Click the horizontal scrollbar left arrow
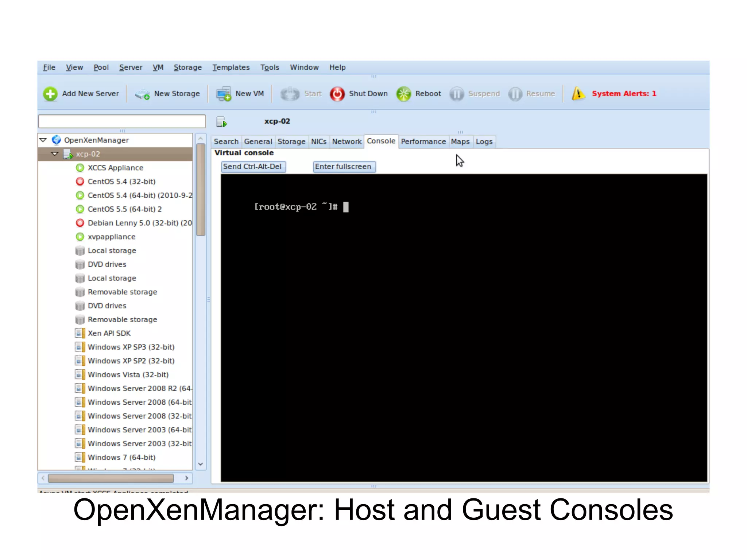This screenshot has width=747, height=560. (43, 478)
